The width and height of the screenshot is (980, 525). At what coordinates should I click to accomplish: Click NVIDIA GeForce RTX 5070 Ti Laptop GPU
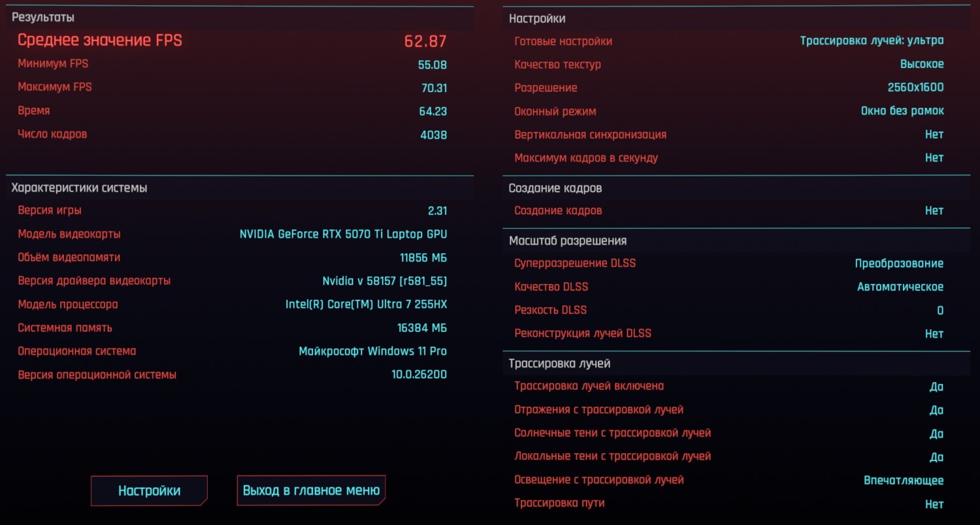pos(344,234)
